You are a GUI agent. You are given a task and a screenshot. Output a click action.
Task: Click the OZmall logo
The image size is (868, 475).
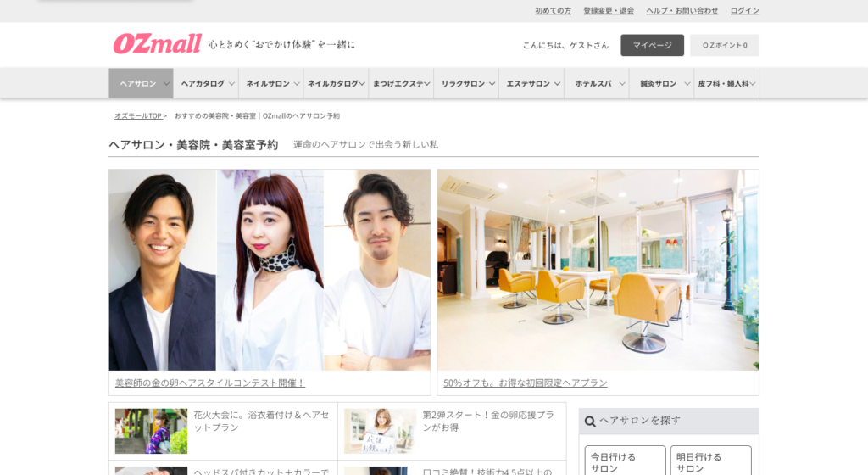(157, 44)
